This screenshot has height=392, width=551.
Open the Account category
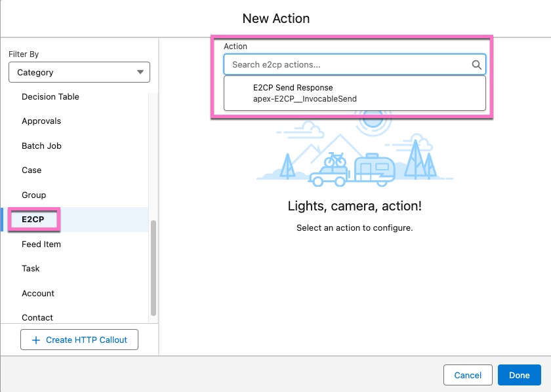[x=38, y=293]
